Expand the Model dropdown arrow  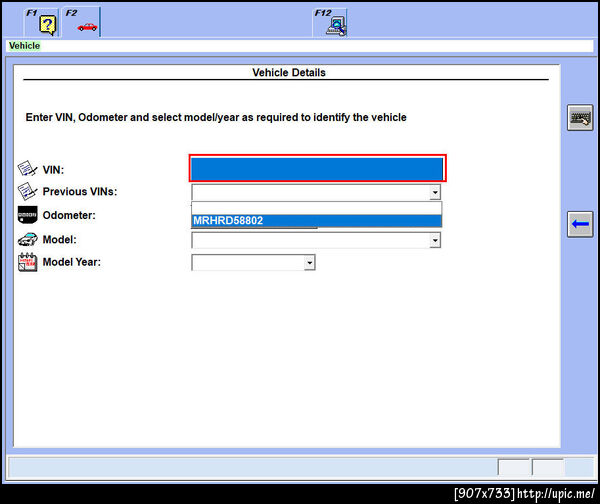(435, 240)
